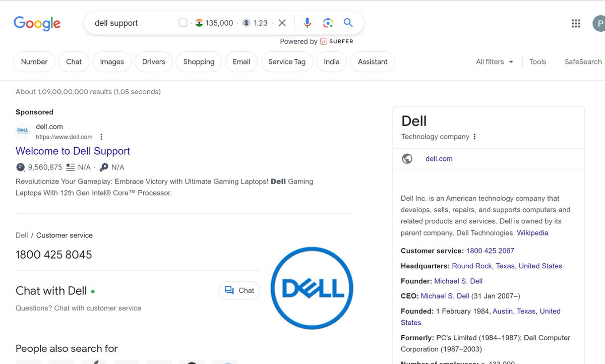The width and height of the screenshot is (605, 364).
Task: Expand the All filters dropdown
Action: 495,62
